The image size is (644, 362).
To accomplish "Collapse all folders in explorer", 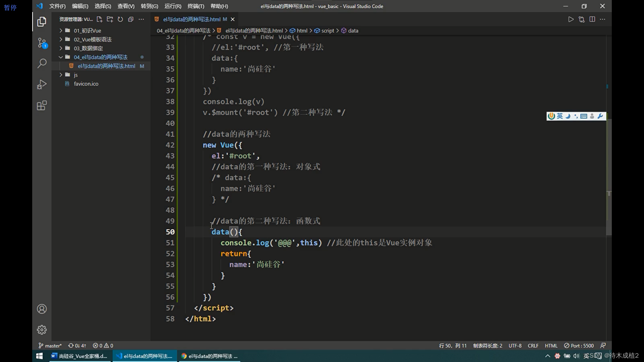I will [x=131, y=19].
